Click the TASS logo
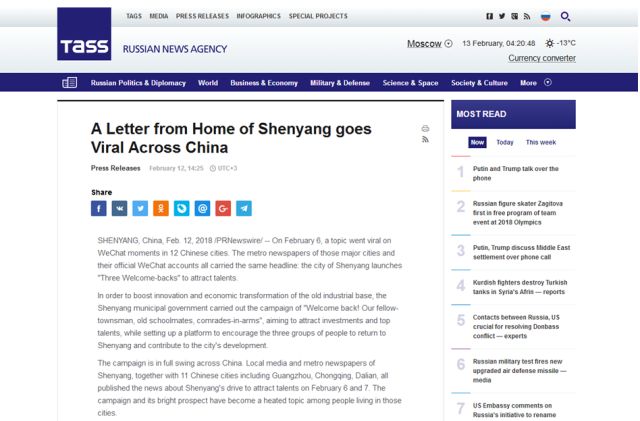Screen dimensions: 640x421 click(x=84, y=47)
